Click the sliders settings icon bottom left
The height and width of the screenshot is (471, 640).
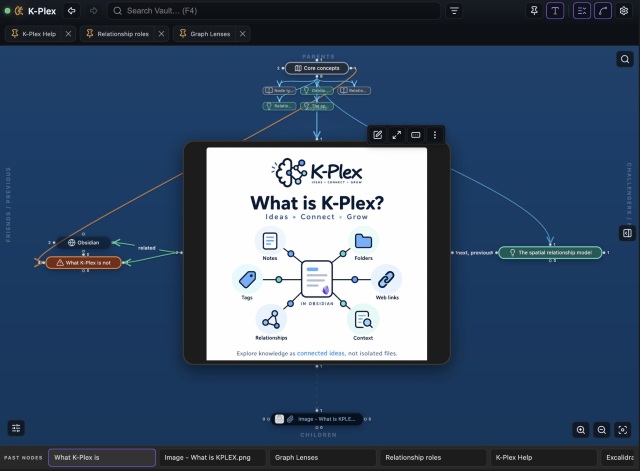tap(16, 428)
